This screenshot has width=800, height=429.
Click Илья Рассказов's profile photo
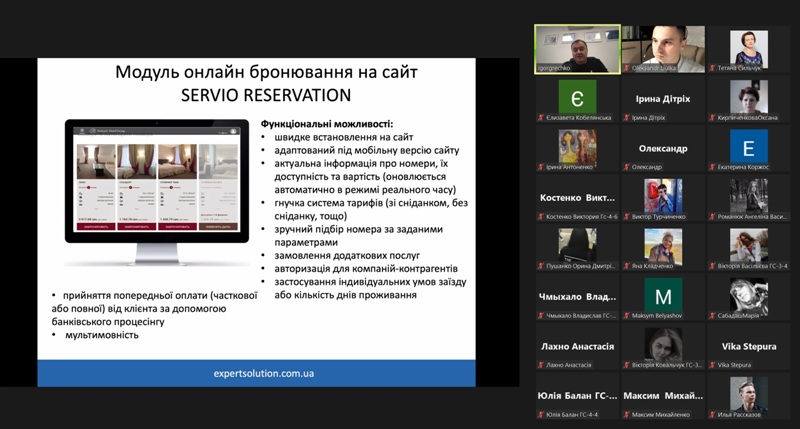pyautogui.click(x=748, y=394)
